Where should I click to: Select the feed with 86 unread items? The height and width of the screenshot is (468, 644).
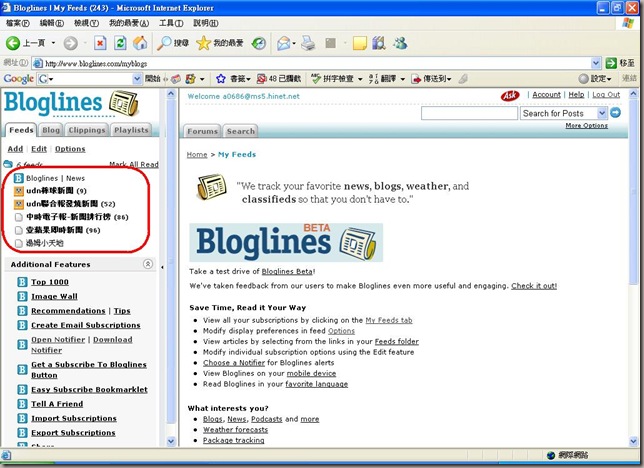[77, 217]
